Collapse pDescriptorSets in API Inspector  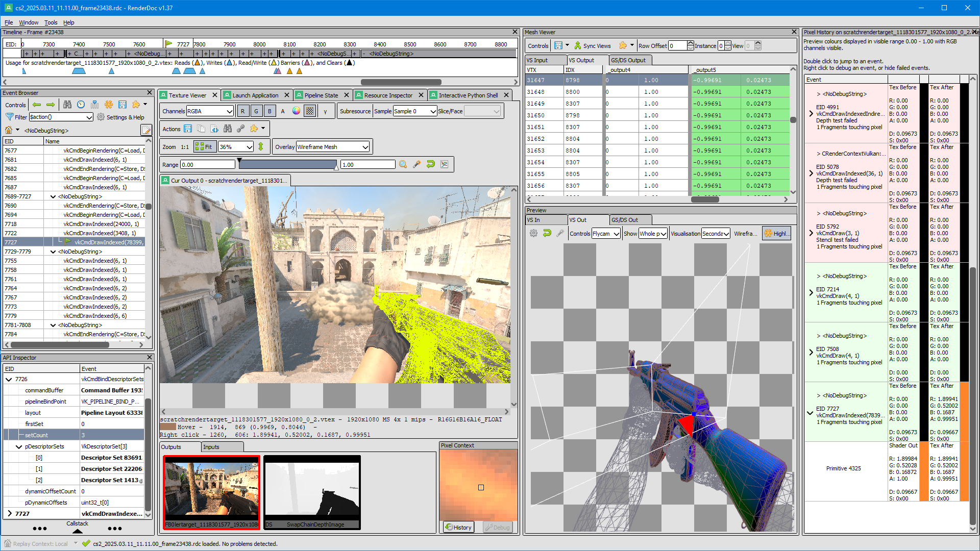[19, 446]
